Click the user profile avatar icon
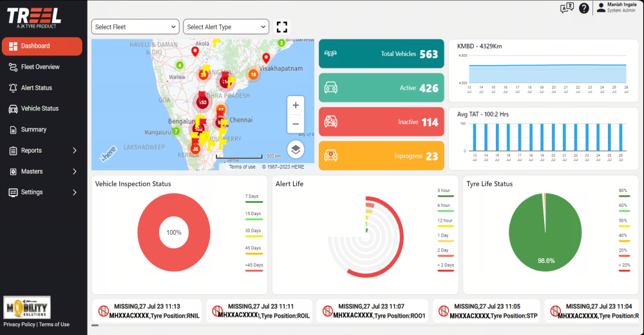Viewport: 644px width, 335px height. point(601,8)
